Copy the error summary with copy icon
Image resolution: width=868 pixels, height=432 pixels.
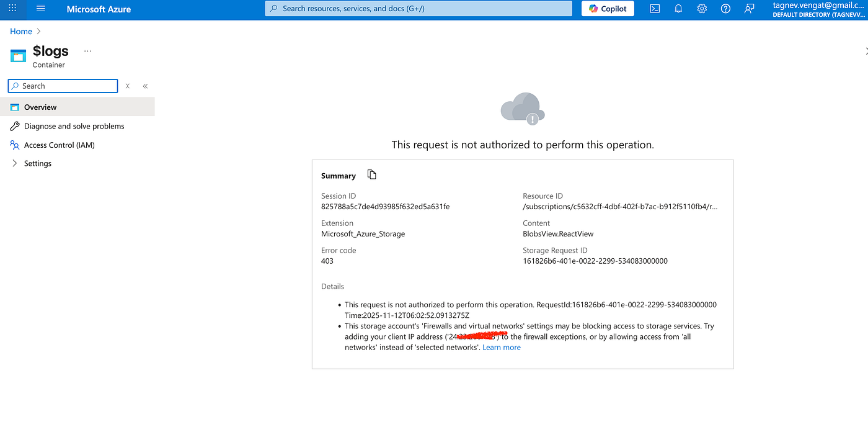tap(372, 174)
